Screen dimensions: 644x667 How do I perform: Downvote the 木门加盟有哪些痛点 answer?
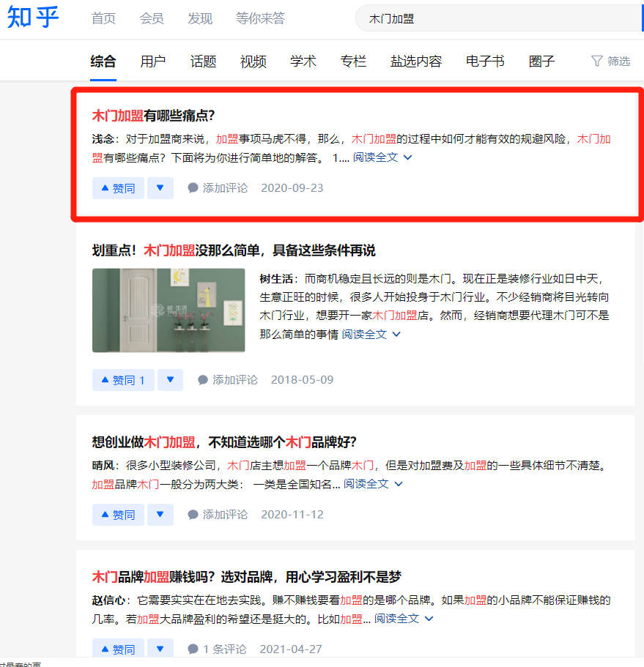[160, 188]
